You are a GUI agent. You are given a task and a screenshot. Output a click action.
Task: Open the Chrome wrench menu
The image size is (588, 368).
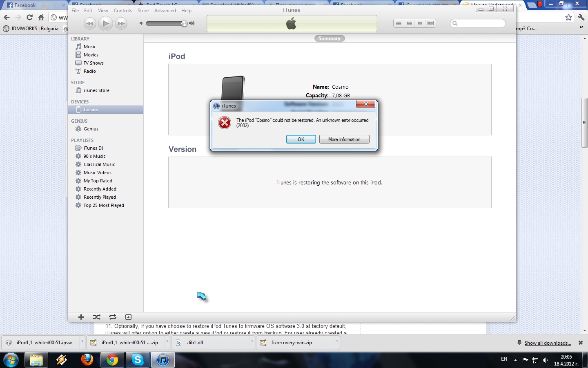click(x=581, y=17)
